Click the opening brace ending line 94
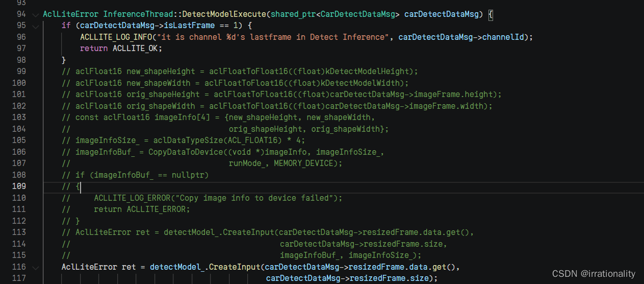Screen dimensions: 644x284 (x=491, y=14)
